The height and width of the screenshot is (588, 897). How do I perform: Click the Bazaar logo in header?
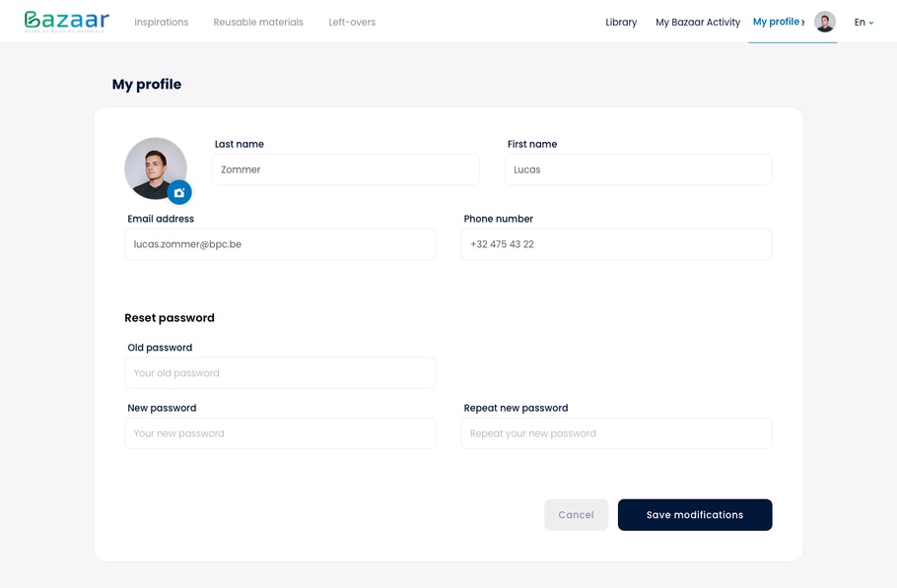click(x=66, y=21)
